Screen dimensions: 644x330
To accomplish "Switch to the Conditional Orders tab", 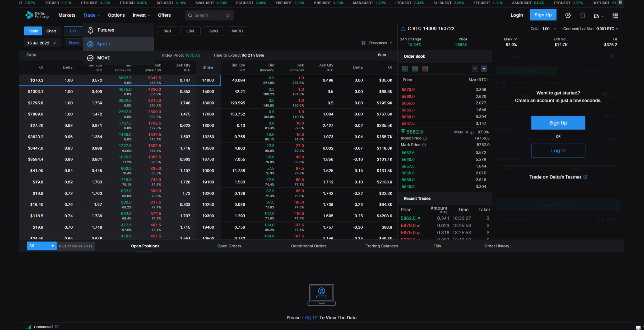I will coord(308,246).
